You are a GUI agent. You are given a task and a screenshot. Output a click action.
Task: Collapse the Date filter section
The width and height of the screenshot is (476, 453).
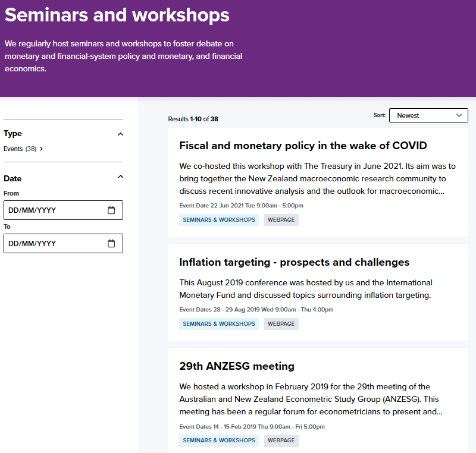(120, 177)
